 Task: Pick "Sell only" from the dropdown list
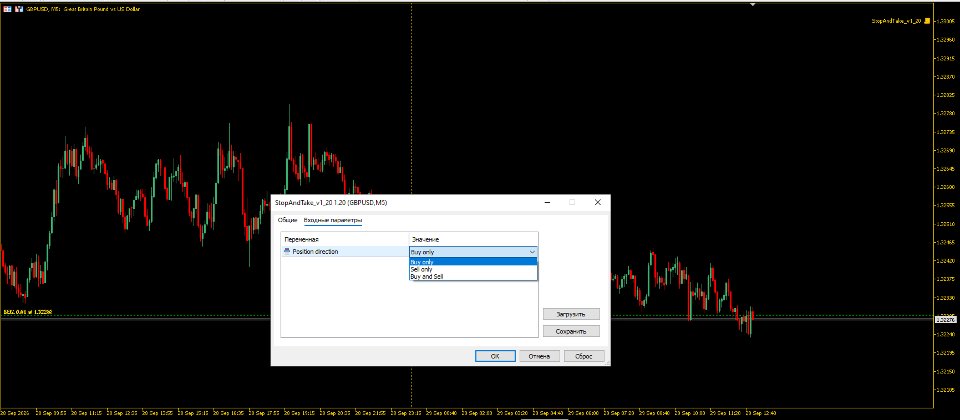(x=473, y=269)
